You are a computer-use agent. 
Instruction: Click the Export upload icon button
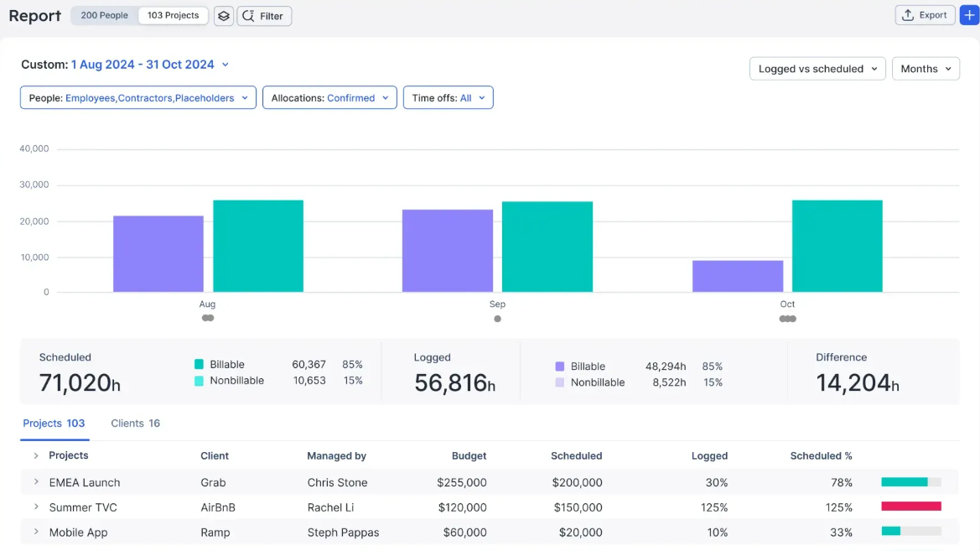(925, 15)
